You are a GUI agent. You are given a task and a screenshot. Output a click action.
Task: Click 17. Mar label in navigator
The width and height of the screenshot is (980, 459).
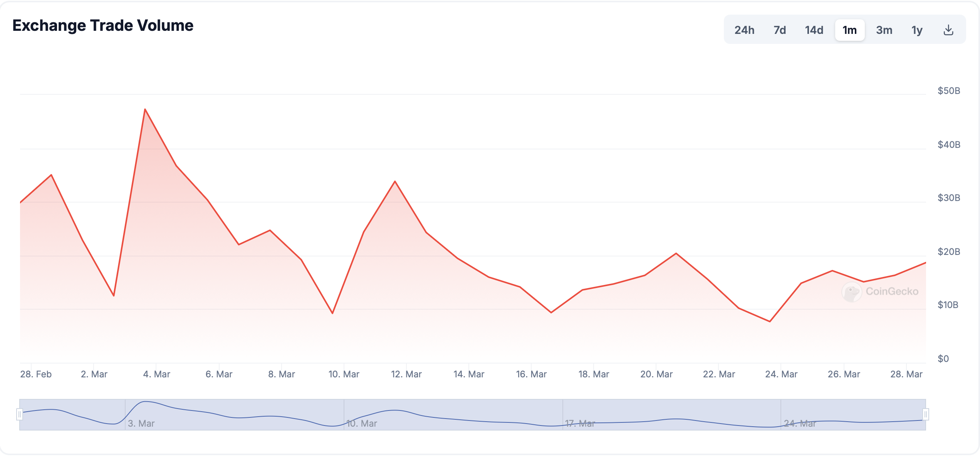(x=580, y=423)
